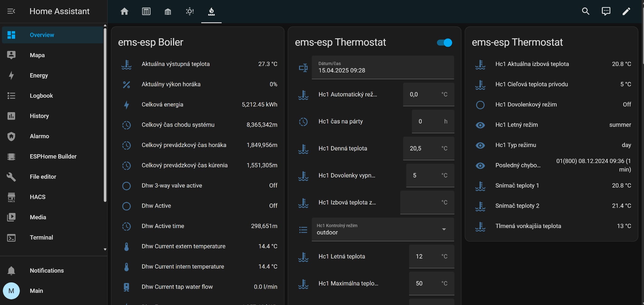
Task: Click the Hc1 Denná teplota input field
Action: click(429, 148)
